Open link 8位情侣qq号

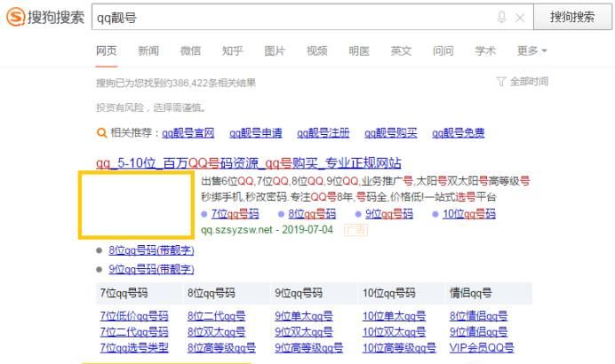coord(478,316)
